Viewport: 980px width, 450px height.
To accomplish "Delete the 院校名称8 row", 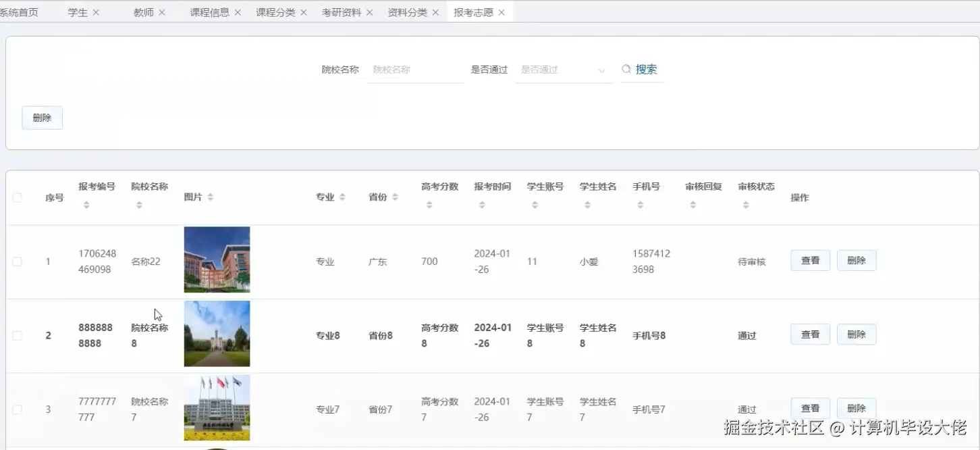I will tap(856, 334).
